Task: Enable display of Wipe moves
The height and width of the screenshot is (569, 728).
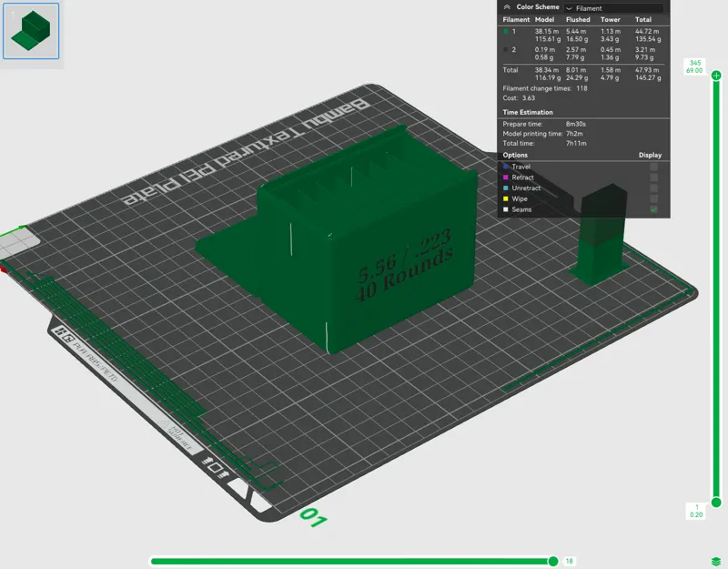Action: [x=653, y=198]
